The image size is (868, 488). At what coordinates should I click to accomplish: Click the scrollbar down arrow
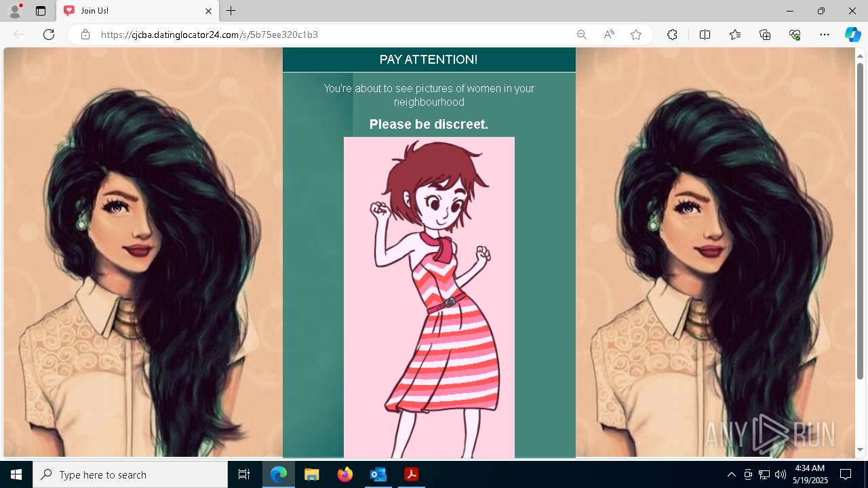coord(860,450)
